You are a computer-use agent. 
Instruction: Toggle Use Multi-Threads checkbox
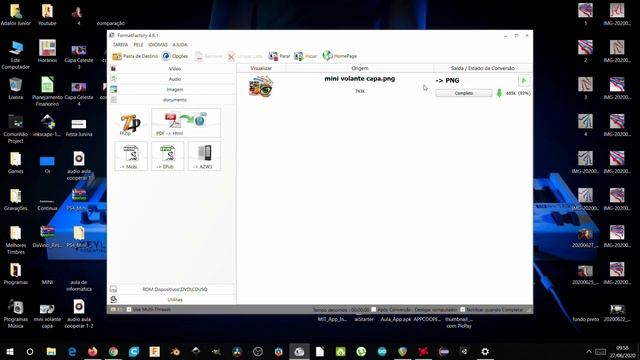[129, 309]
